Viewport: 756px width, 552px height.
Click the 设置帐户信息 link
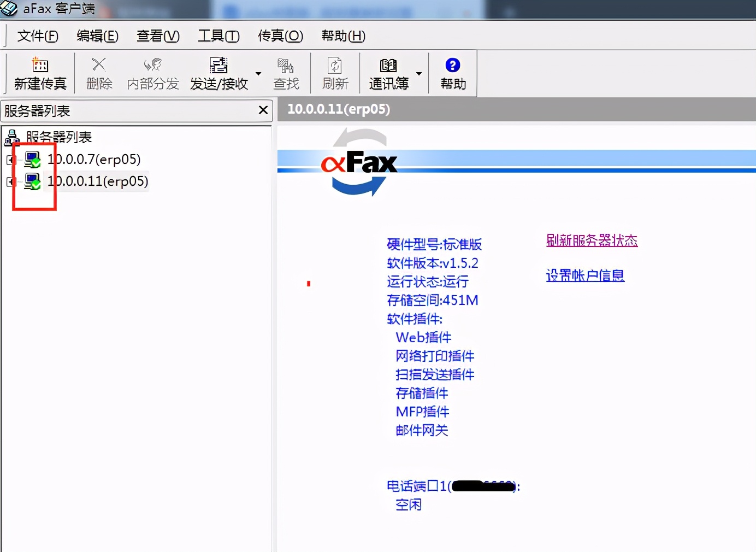point(585,275)
